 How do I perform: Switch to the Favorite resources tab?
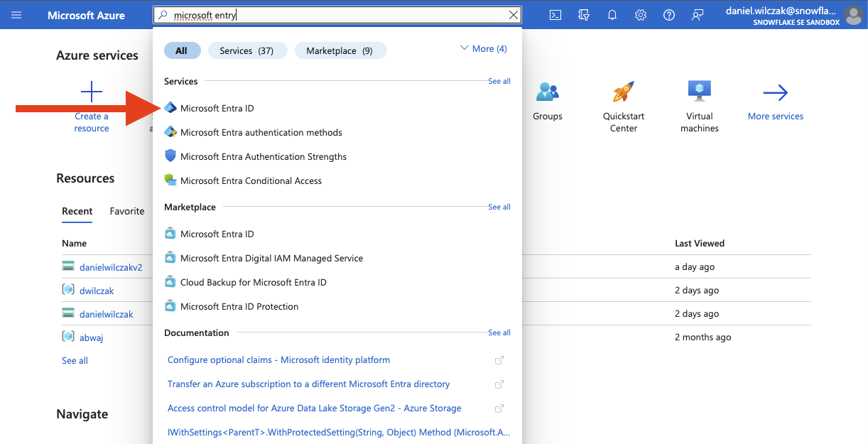click(127, 211)
